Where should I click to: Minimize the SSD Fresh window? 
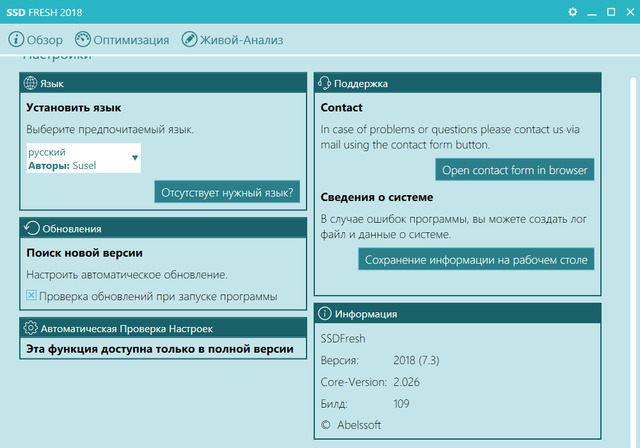[592, 11]
